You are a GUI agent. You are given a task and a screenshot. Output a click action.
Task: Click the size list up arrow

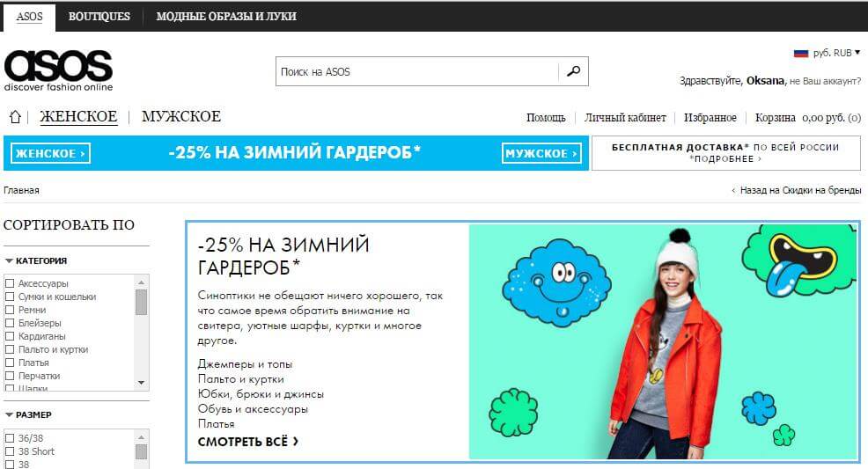coord(141,437)
